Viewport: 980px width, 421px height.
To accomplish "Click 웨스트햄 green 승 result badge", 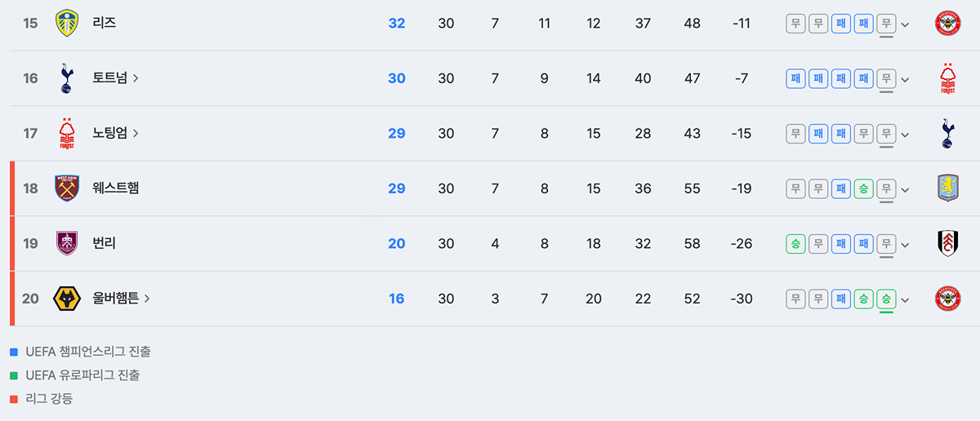I will pyautogui.click(x=864, y=188).
